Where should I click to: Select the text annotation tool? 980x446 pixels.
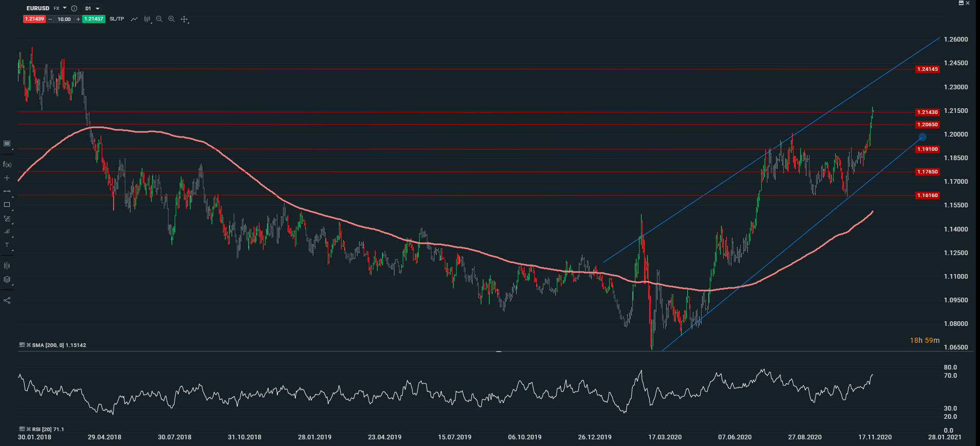click(x=7, y=245)
